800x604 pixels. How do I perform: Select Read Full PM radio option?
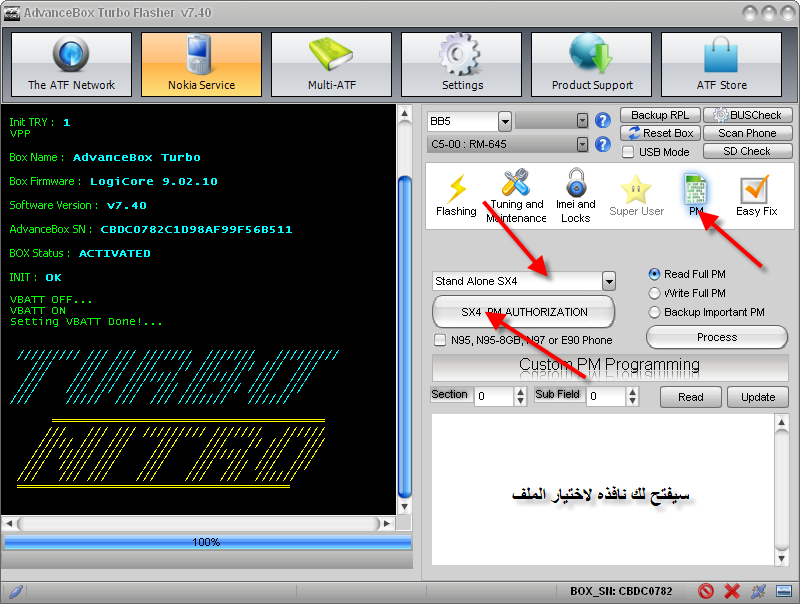point(654,274)
